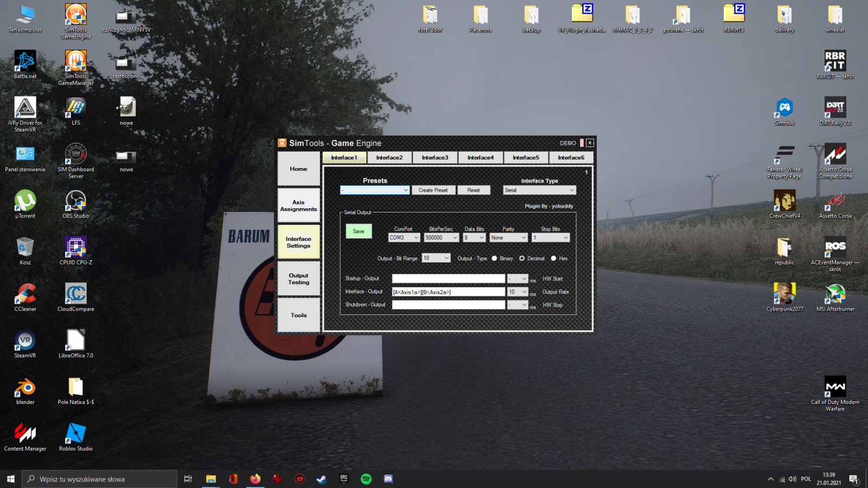Select the Binary output type radio button

coord(495,259)
